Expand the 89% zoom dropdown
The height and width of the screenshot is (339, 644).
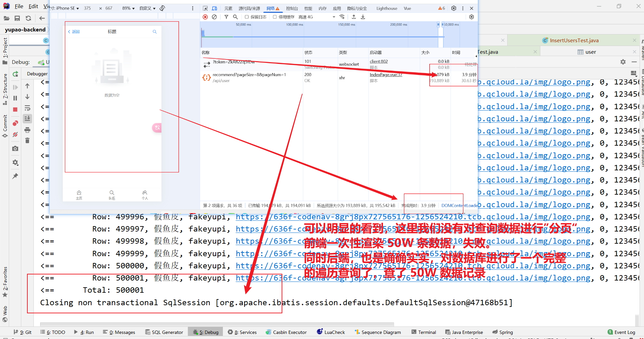(x=128, y=8)
